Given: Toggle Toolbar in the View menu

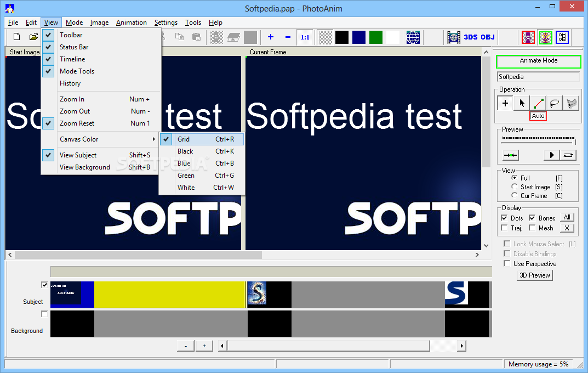Looking at the screenshot, I should [100, 35].
